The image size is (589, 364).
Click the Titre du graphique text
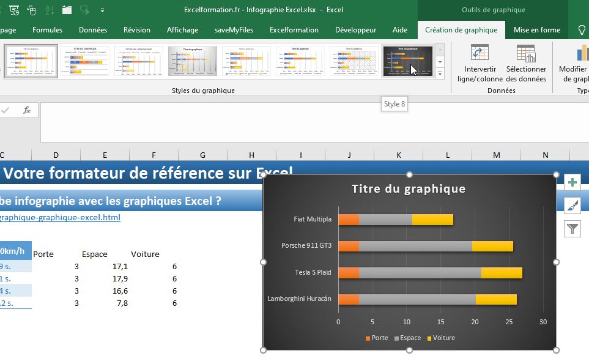pyautogui.click(x=409, y=189)
